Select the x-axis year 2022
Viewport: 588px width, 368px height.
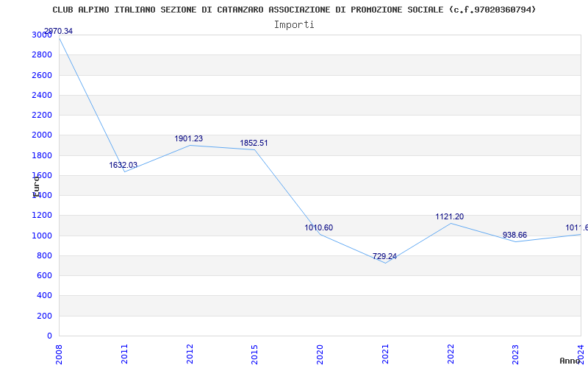coord(451,354)
